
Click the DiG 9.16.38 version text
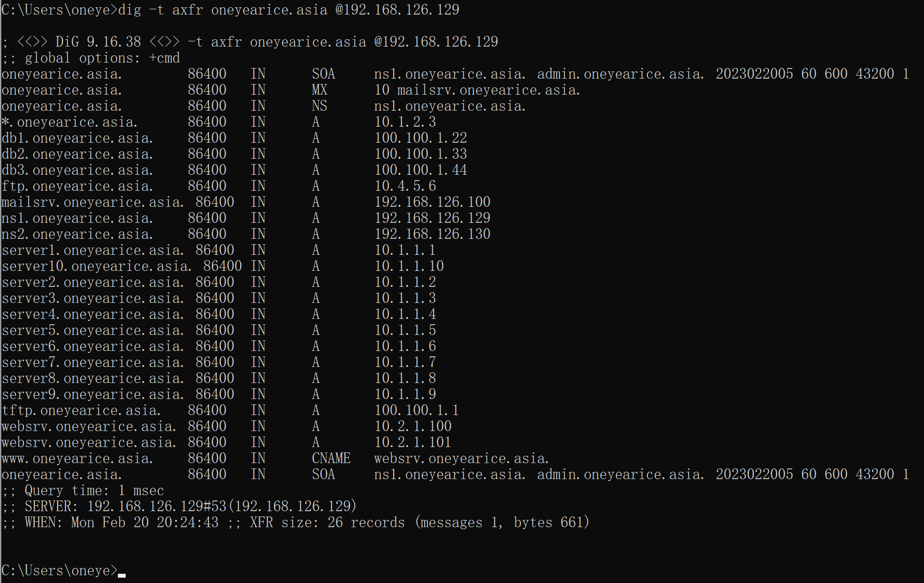click(98, 42)
